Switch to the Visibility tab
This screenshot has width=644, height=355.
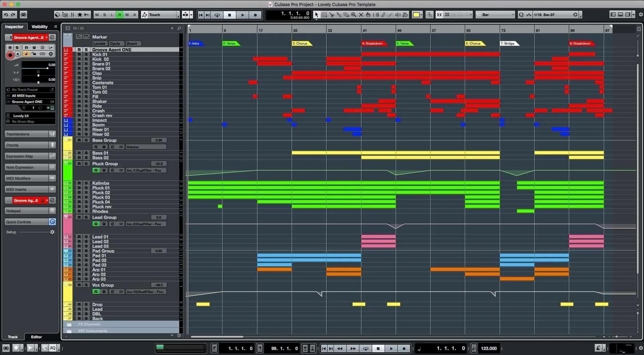(39, 26)
